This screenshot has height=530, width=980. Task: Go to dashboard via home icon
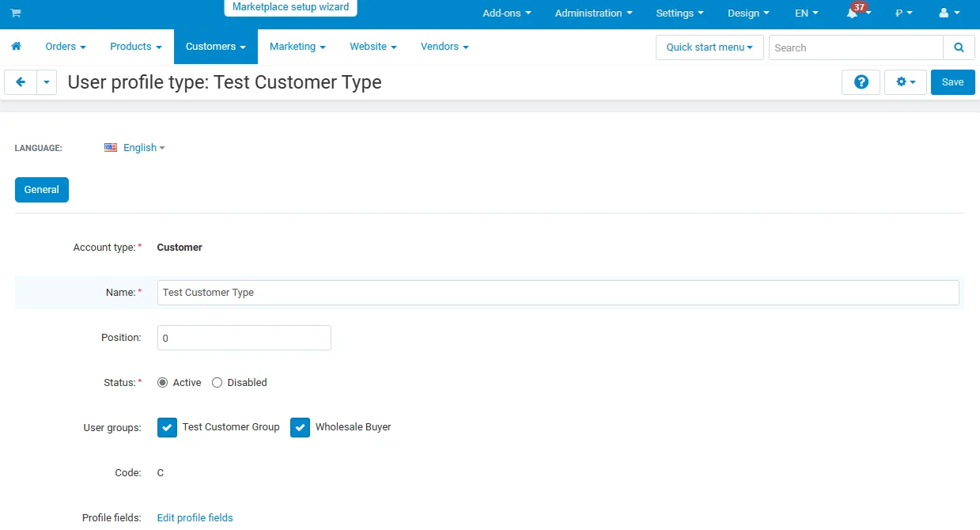[x=16, y=47]
